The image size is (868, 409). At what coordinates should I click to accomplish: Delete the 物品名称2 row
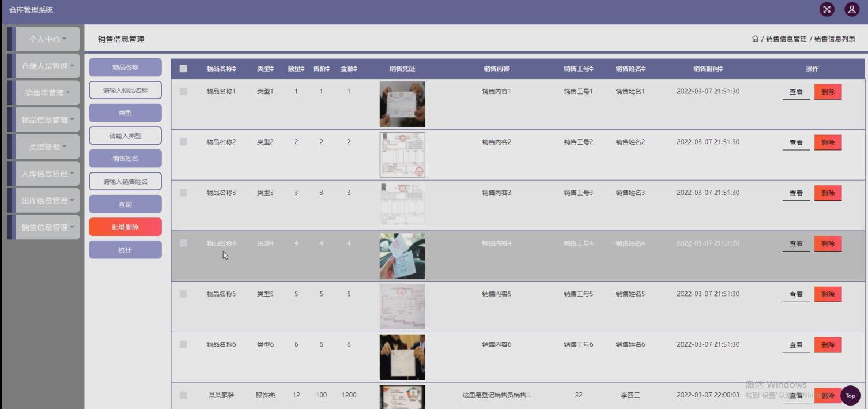pyautogui.click(x=828, y=142)
